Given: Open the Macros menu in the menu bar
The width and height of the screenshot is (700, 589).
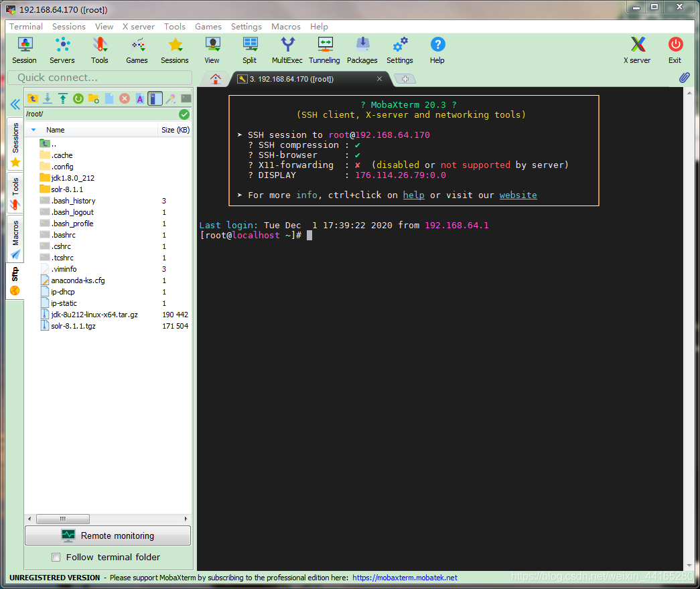Looking at the screenshot, I should (286, 27).
